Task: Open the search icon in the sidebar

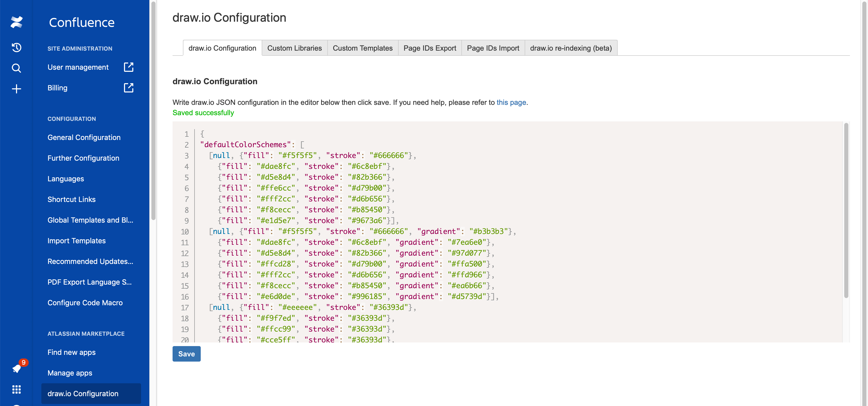Action: tap(16, 68)
